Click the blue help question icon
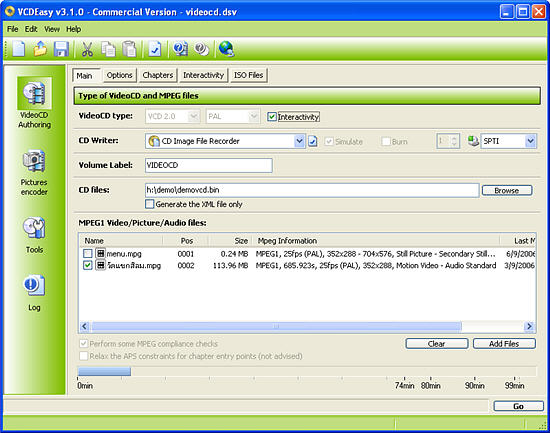 [180, 49]
